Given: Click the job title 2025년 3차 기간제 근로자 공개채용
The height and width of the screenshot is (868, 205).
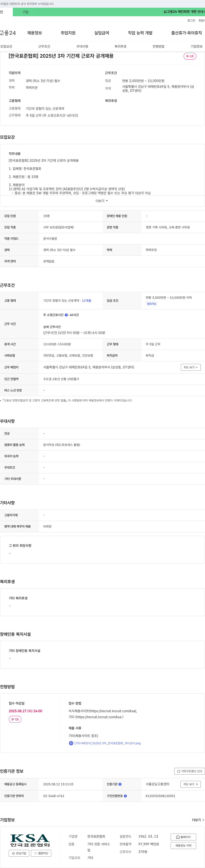Looking at the screenshot, I should pos(61,56).
